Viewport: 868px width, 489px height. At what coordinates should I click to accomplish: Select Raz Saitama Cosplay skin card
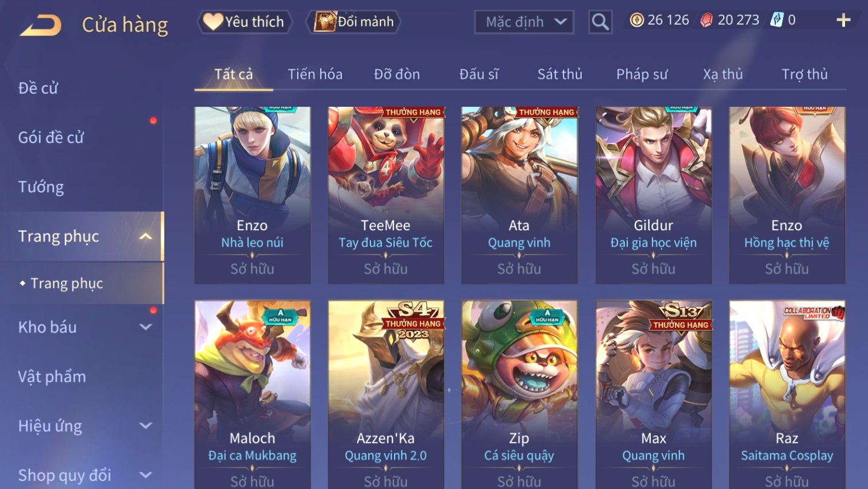787,395
